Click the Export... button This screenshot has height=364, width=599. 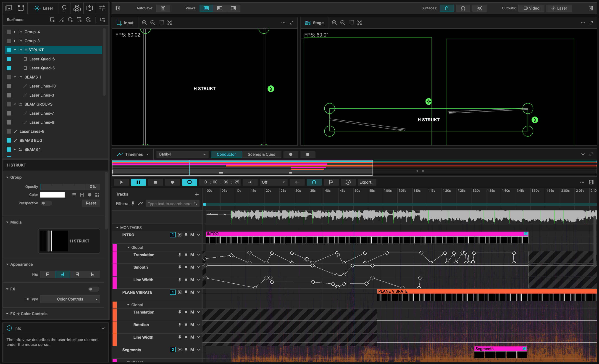click(367, 182)
